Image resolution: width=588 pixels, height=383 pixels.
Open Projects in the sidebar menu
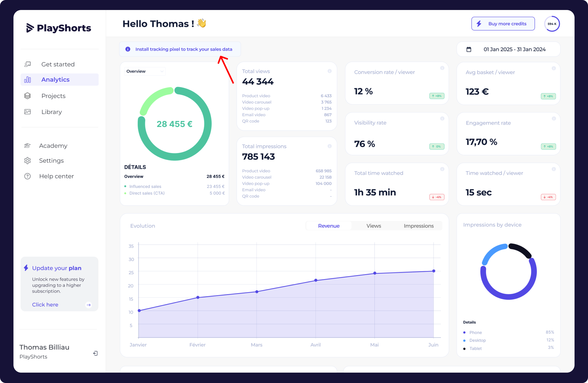53,96
